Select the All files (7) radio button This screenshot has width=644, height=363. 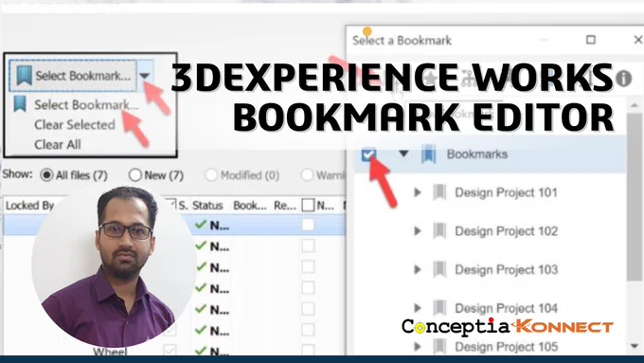click(x=46, y=175)
